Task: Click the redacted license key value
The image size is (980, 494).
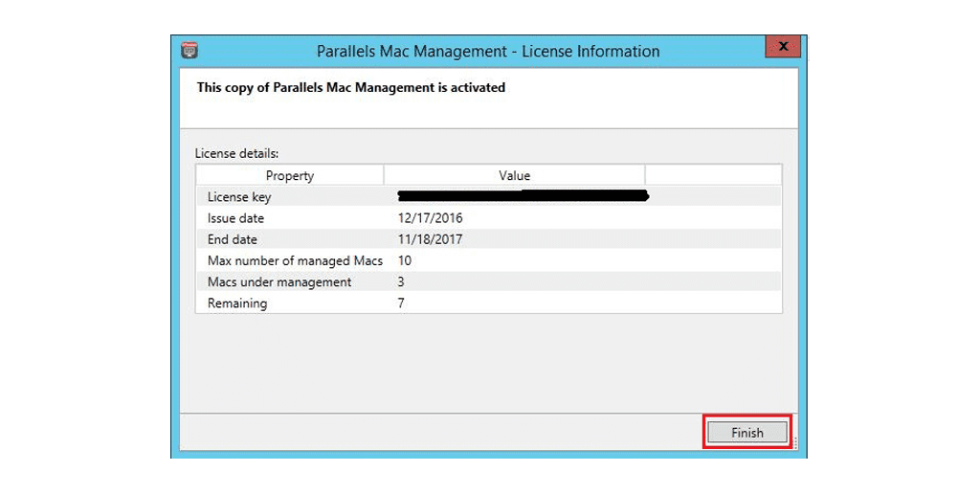Action: click(x=523, y=197)
